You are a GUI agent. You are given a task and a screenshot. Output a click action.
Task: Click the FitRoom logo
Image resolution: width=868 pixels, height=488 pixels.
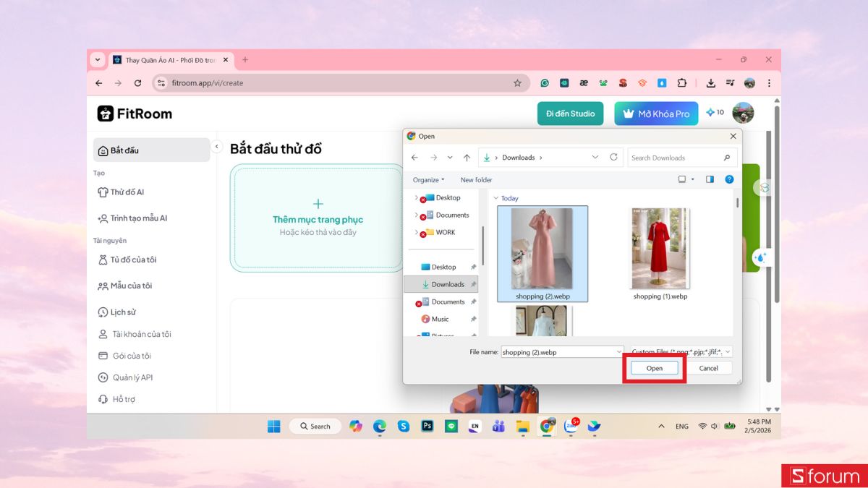coord(135,114)
